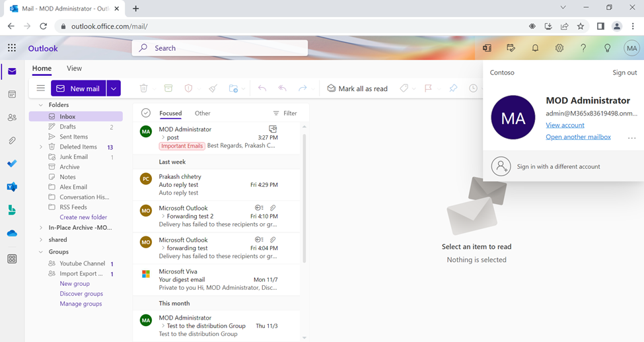This screenshot has height=342, width=644.
Task: Click the New mail button
Action: coord(79,88)
